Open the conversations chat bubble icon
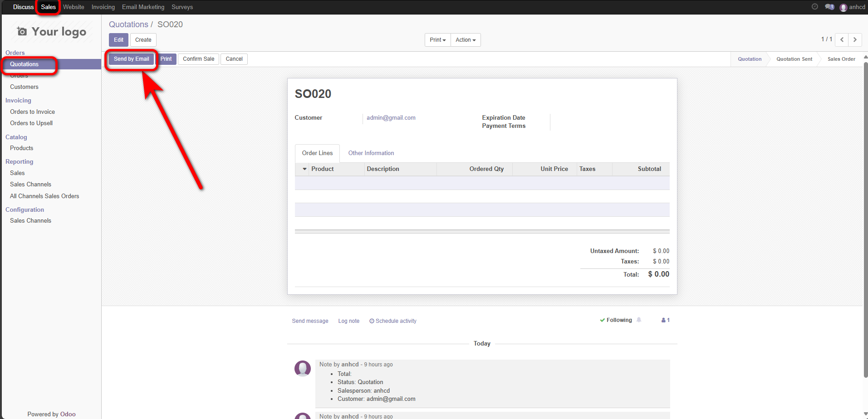This screenshot has width=868, height=419. pyautogui.click(x=829, y=7)
